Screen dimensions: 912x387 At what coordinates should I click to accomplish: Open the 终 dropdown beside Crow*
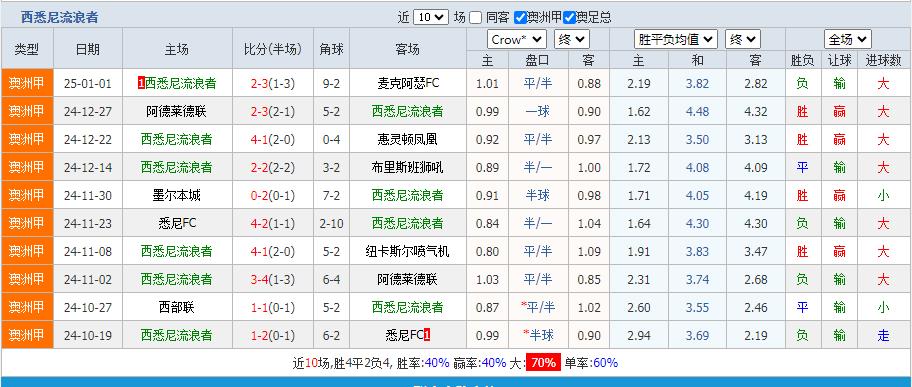572,40
